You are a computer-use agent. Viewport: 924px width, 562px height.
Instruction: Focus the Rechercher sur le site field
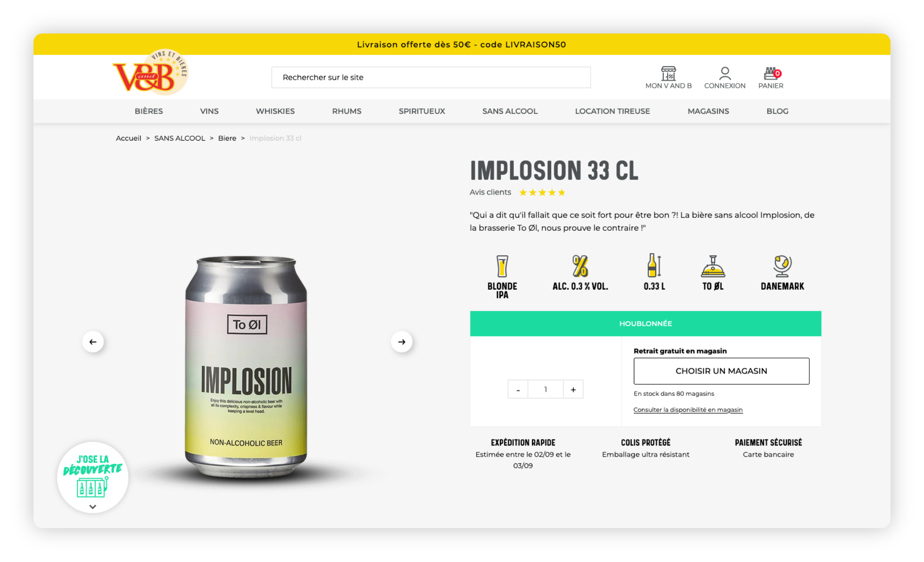[x=431, y=77]
